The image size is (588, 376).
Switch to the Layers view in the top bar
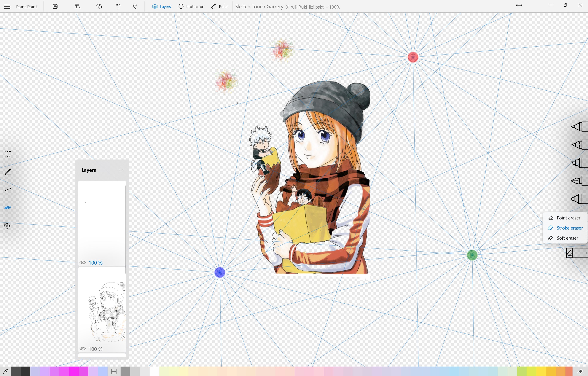161,6
